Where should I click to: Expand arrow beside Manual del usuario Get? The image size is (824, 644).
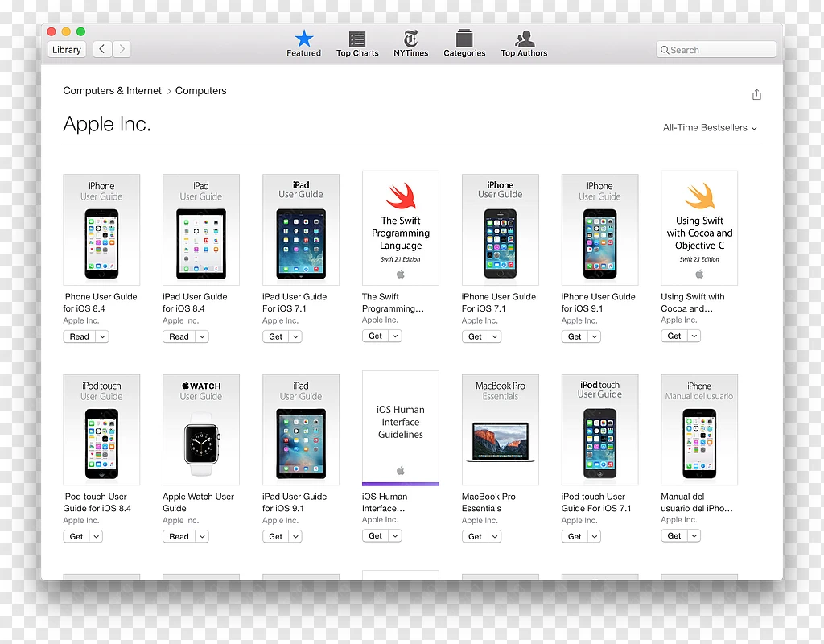tap(694, 535)
